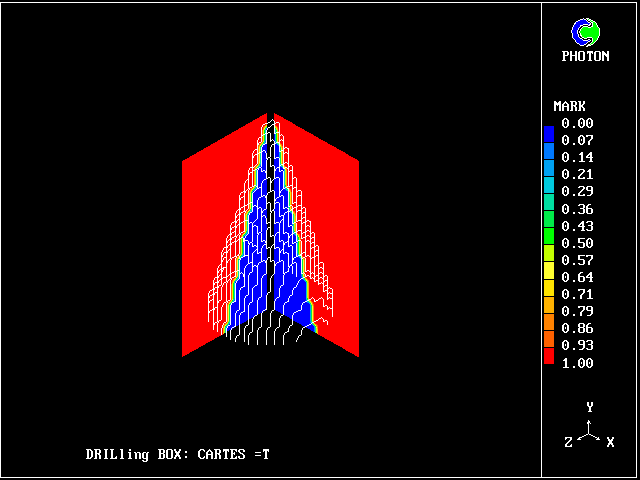Select the MARK legend title
The image size is (640, 480).
569,106
